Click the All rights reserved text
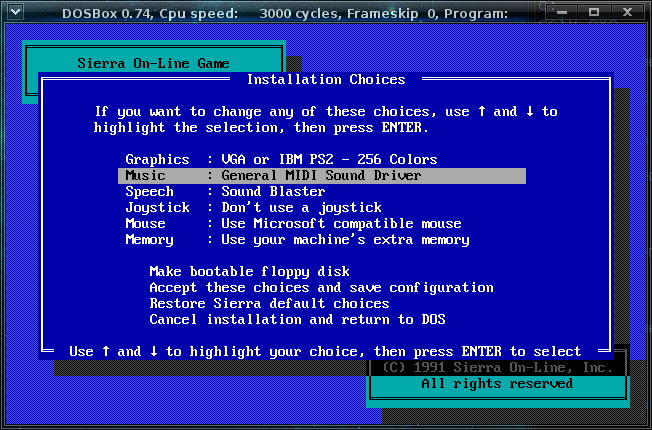The image size is (652, 430). coord(497,383)
